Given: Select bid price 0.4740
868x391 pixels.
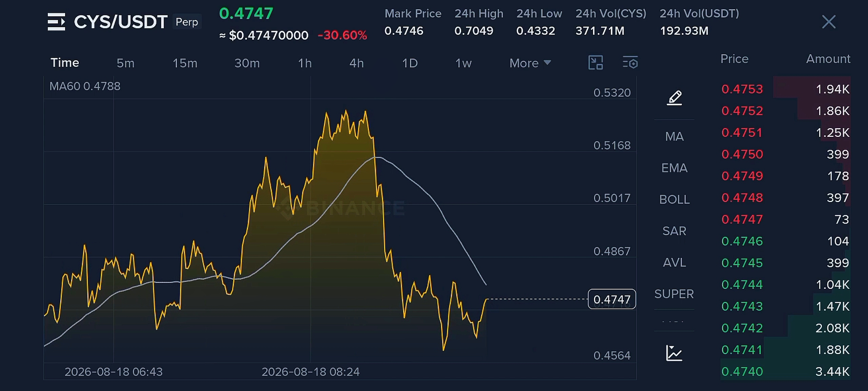Looking at the screenshot, I should [x=742, y=372].
